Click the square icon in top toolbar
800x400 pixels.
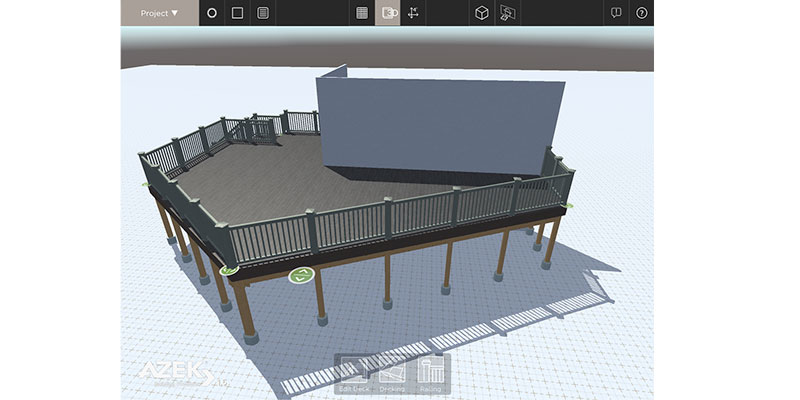point(237,13)
